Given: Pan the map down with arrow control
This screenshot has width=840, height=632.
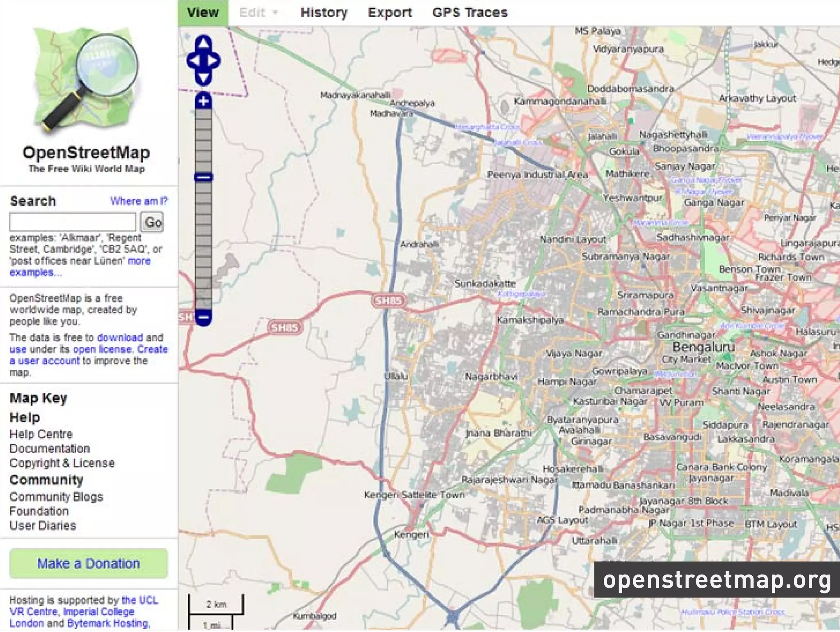Looking at the screenshot, I should (203, 78).
